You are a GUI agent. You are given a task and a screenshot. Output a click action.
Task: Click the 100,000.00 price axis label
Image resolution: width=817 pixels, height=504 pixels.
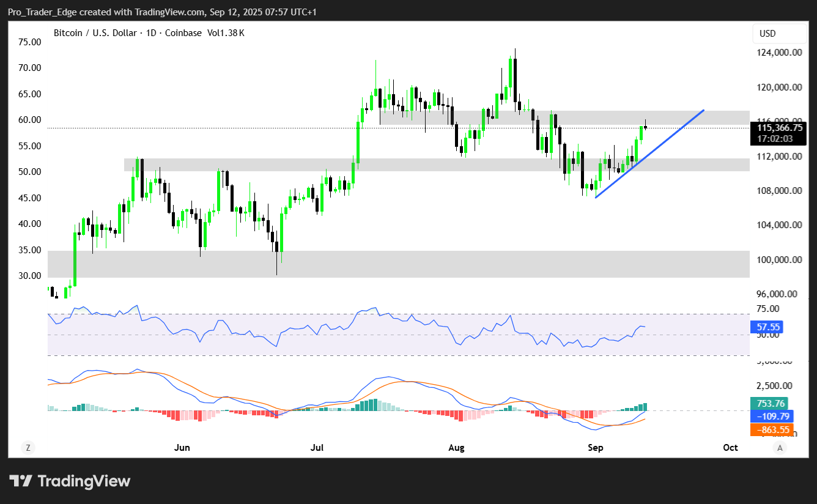click(779, 259)
